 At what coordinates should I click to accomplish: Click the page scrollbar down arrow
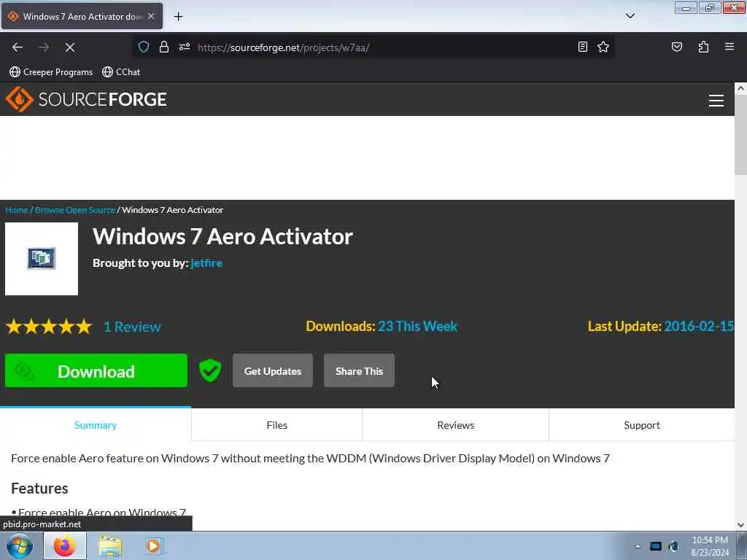point(740,525)
